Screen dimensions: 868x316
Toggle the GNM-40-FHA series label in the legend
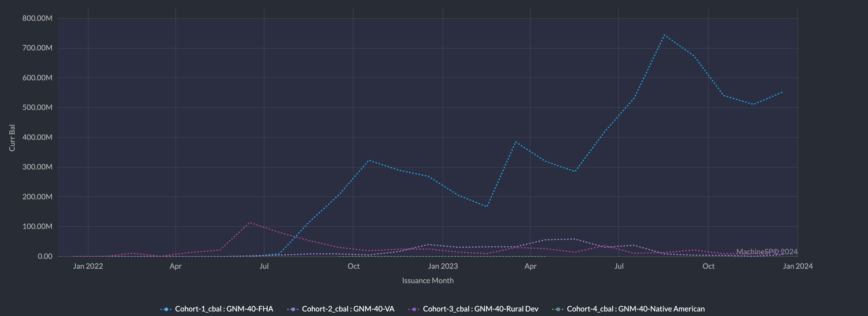pos(224,309)
